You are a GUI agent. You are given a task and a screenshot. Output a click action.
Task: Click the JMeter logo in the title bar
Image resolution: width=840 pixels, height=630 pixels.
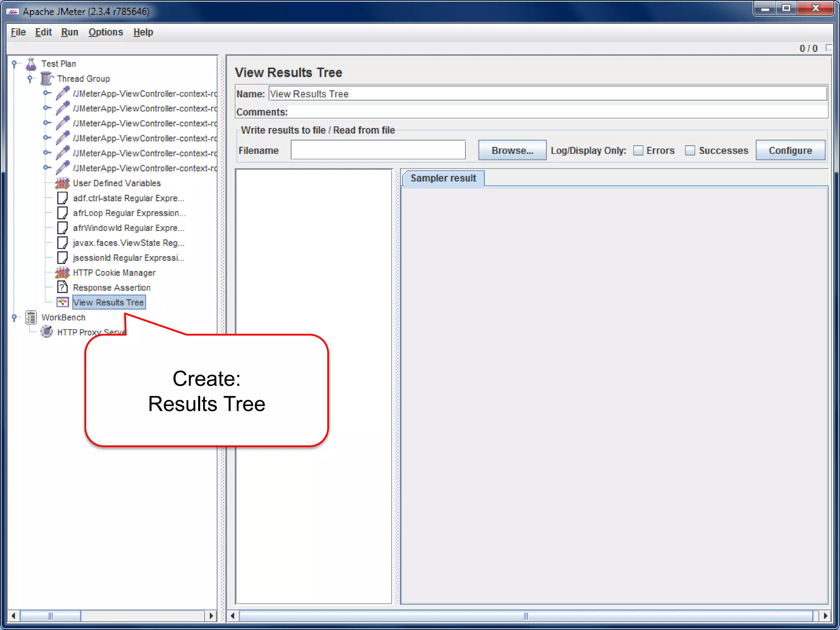[13, 11]
